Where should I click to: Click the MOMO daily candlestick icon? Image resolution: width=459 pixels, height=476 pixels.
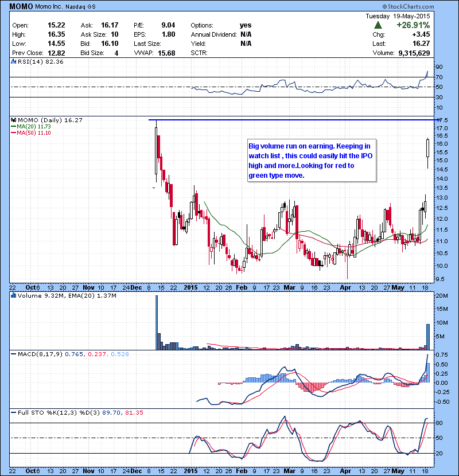[x=13, y=120]
